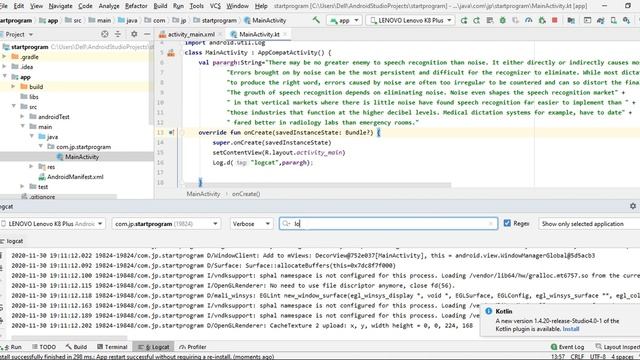Open the Event Log
The image size is (640, 360).
pos(567,347)
